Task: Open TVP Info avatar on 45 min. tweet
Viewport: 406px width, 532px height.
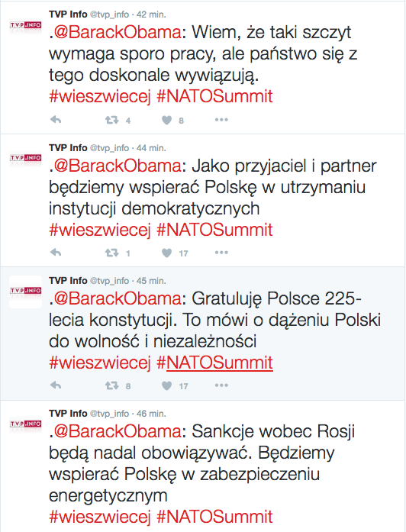Action: pos(25,292)
